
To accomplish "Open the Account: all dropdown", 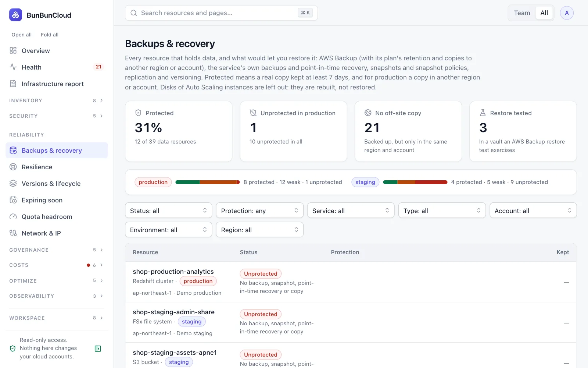I will 533,210.
